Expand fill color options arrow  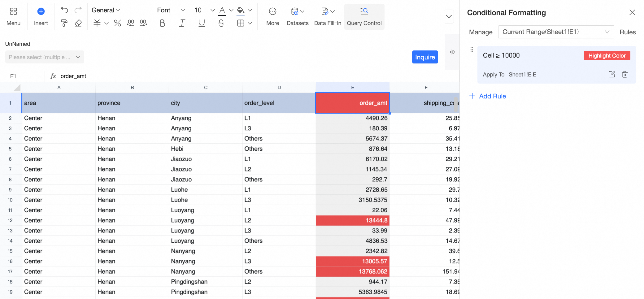coord(250,10)
